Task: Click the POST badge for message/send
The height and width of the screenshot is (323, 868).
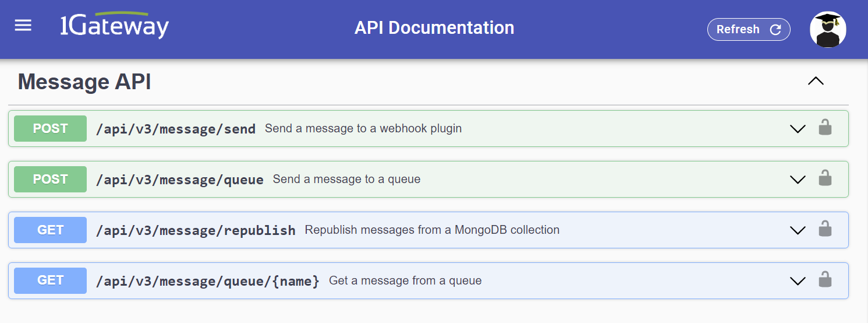Action: (x=50, y=128)
